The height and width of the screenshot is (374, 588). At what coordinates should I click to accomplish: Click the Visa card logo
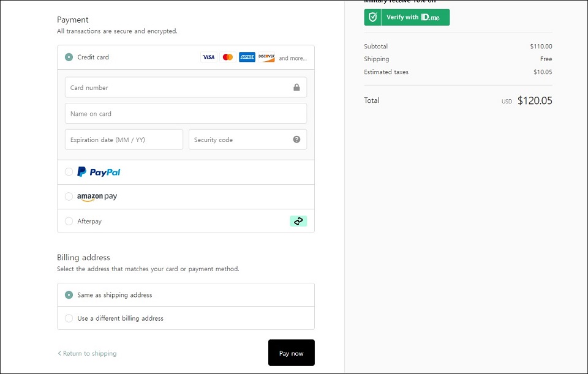208,57
